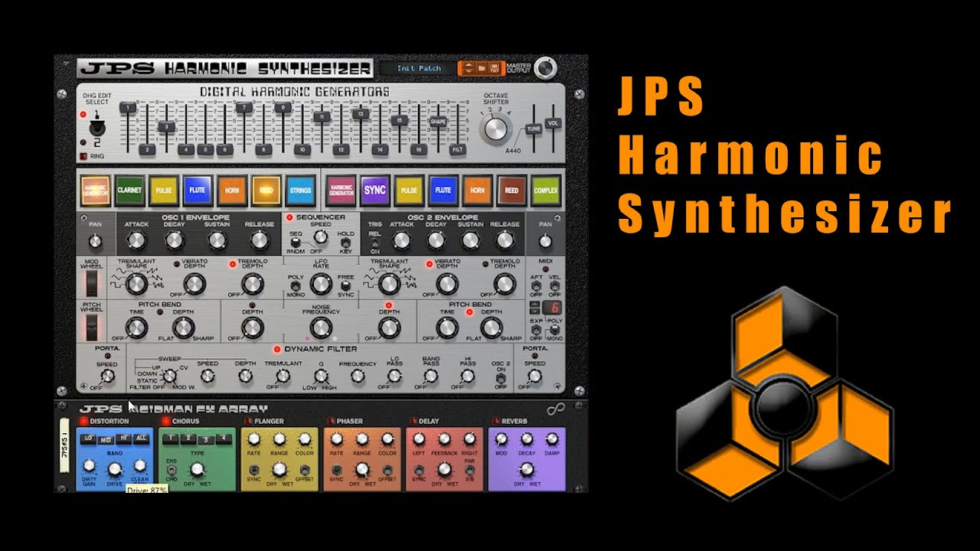The image size is (980, 551).
Task: Click the Mod Wheel control
Action: (x=92, y=283)
